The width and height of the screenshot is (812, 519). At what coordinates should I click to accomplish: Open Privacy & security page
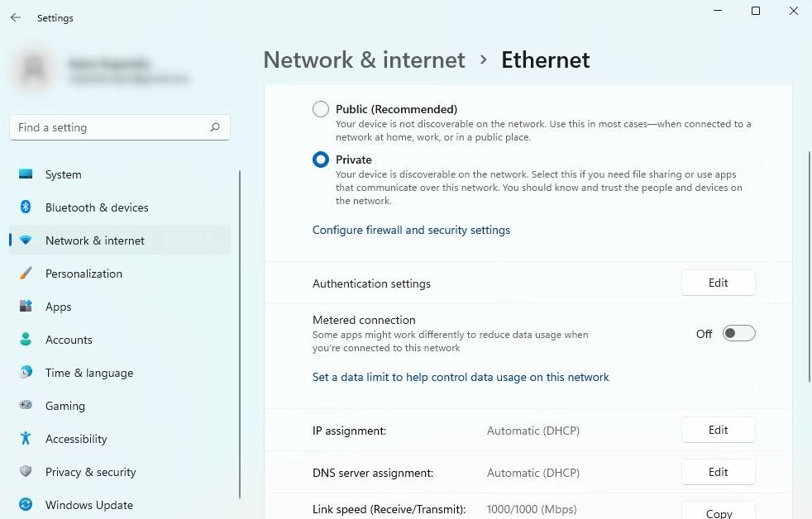[120, 472]
